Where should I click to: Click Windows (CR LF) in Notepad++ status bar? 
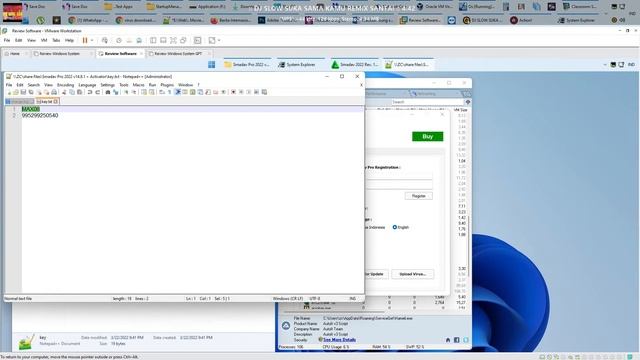[x=288, y=299]
